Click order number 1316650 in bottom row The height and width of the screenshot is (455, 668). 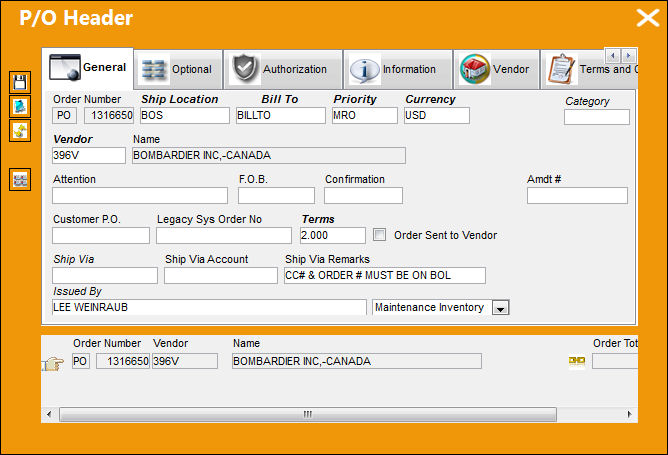[x=123, y=361]
